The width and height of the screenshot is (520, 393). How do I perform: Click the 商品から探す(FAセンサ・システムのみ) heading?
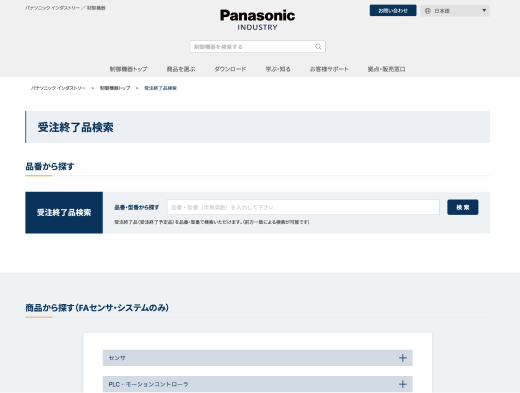tap(97, 308)
